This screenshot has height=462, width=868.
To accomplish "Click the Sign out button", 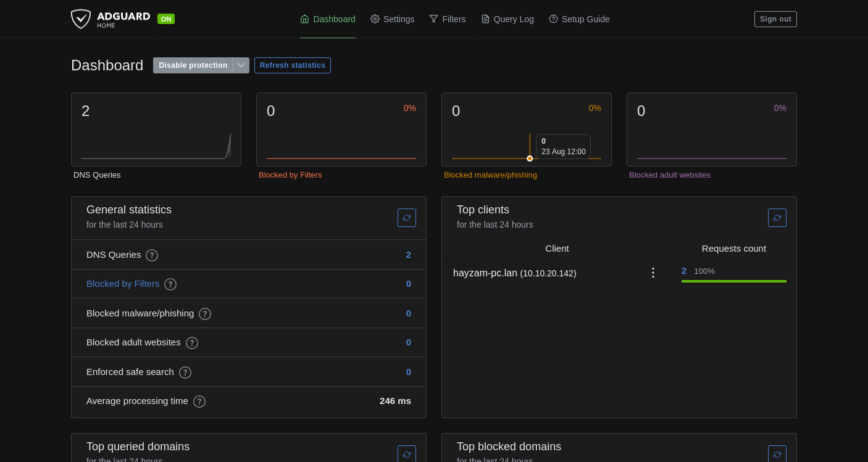I will [775, 19].
